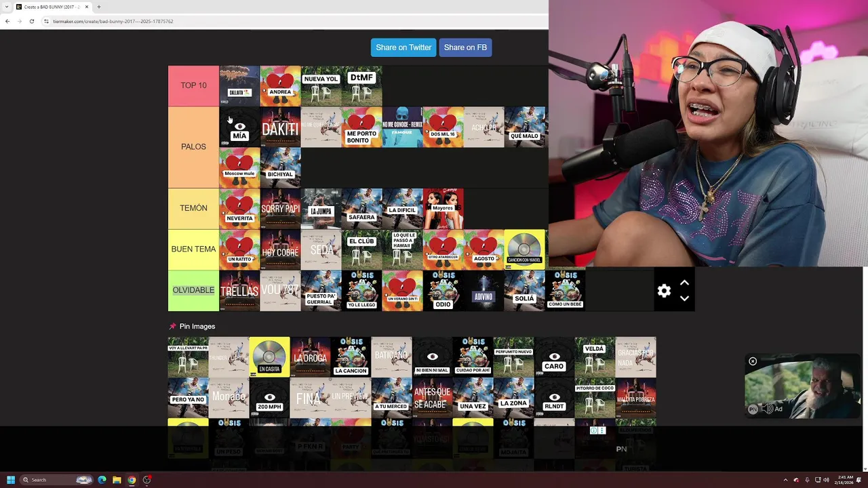The image size is (868, 488).
Task: Click the PALOS tier label
Action: pyautogui.click(x=193, y=146)
